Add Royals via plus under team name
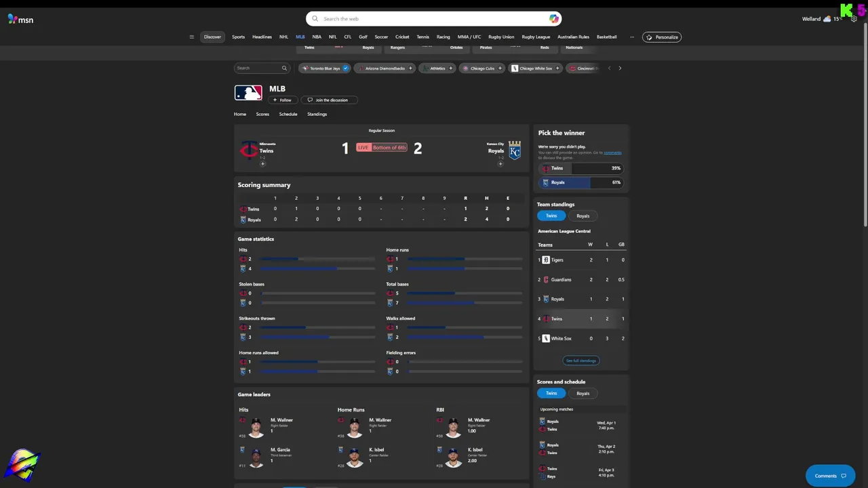The height and width of the screenshot is (488, 868). tap(500, 164)
